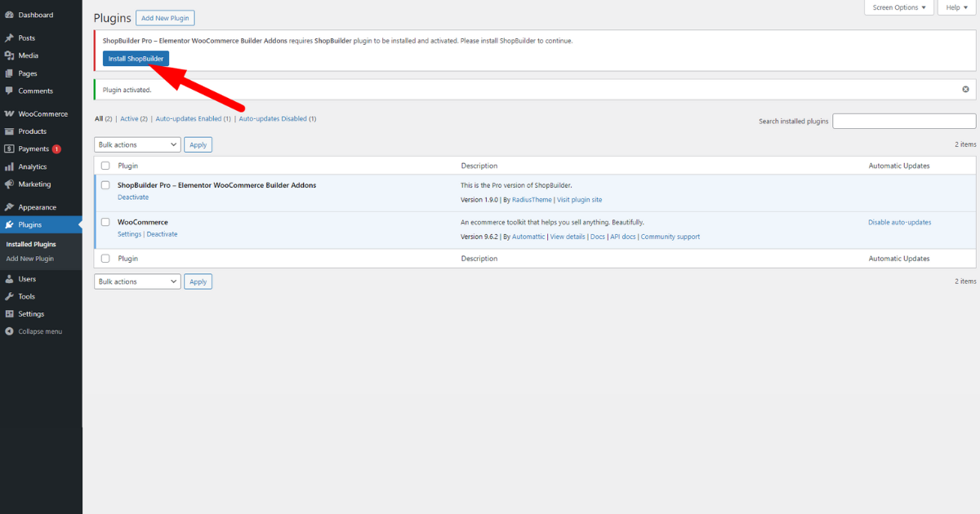Click the 'Version 1.9.0' text

click(479, 200)
